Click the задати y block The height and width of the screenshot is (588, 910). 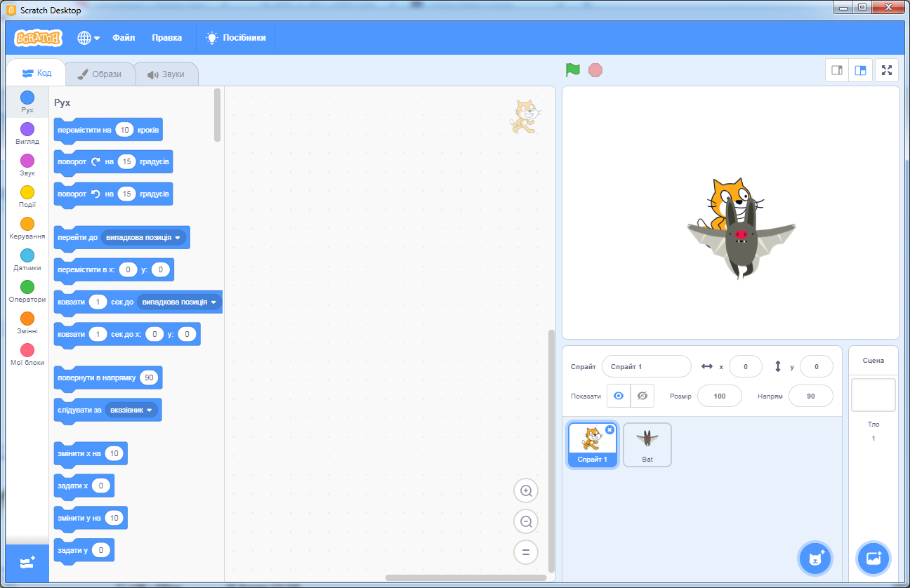(x=84, y=550)
